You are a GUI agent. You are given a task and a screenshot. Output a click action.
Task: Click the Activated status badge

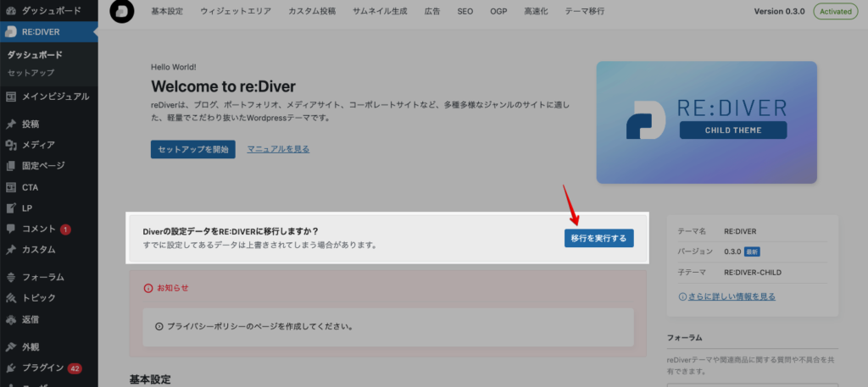837,12
